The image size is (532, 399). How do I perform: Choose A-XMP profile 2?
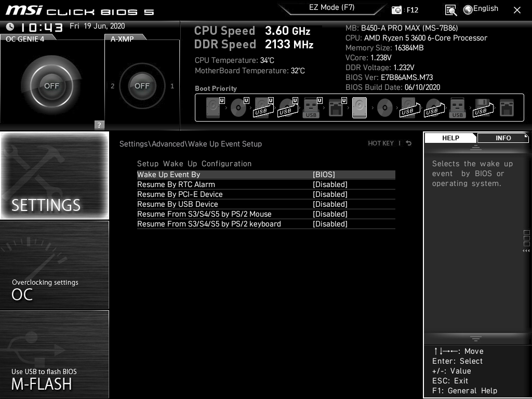(x=113, y=86)
